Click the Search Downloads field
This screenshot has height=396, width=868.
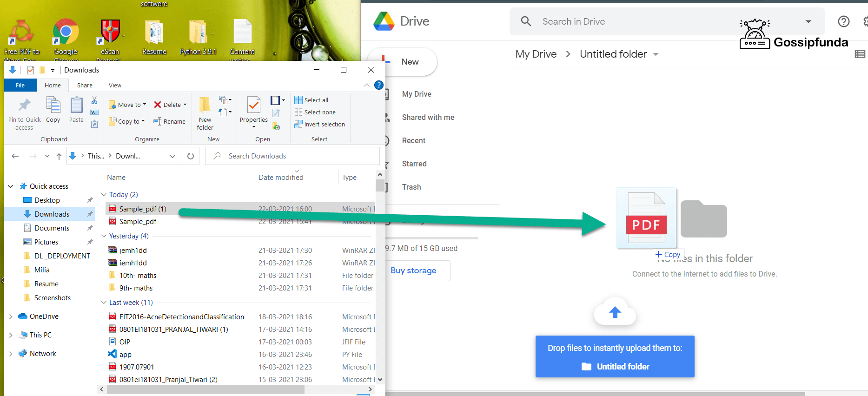click(x=292, y=156)
